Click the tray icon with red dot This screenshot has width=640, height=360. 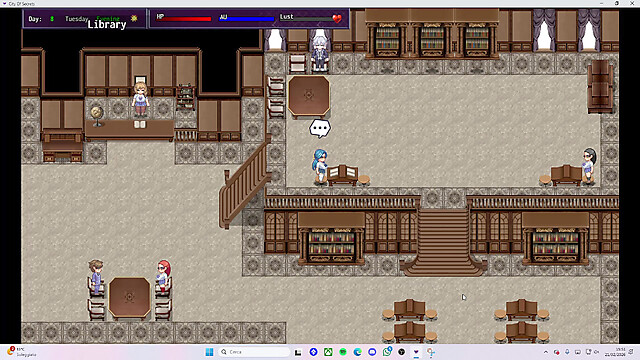pyautogui.click(x=556, y=352)
